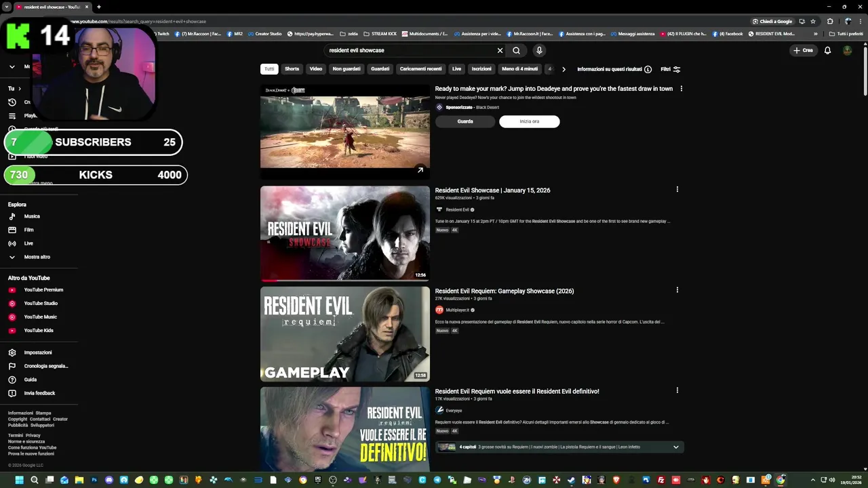
Task: Start voice search with the microphone icon
Action: [539, 50]
